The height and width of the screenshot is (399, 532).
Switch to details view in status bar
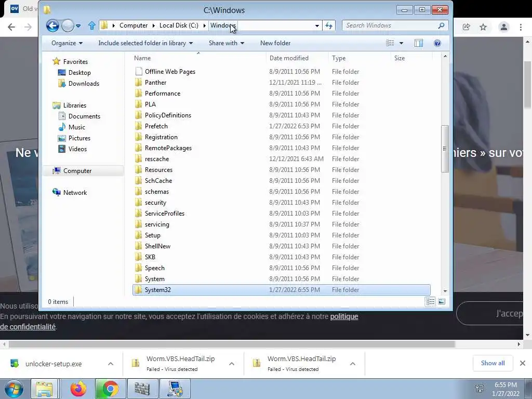(x=430, y=302)
